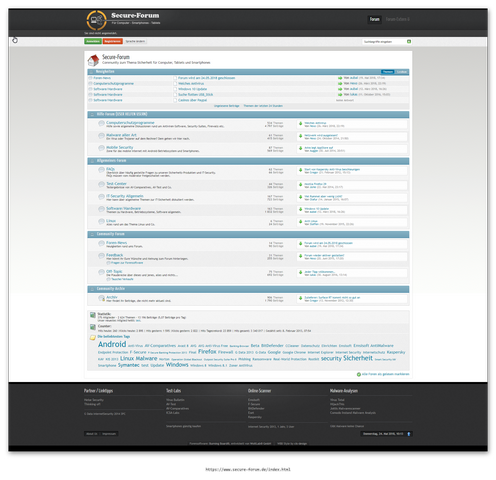Click the Sprache ändern button
Viewport: 496px width, 480px height.
point(135,41)
